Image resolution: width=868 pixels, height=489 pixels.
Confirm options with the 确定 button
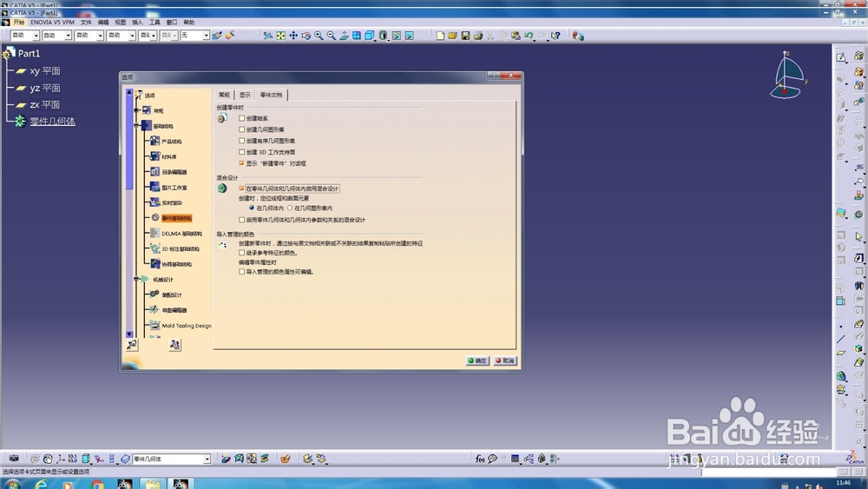[x=477, y=360]
